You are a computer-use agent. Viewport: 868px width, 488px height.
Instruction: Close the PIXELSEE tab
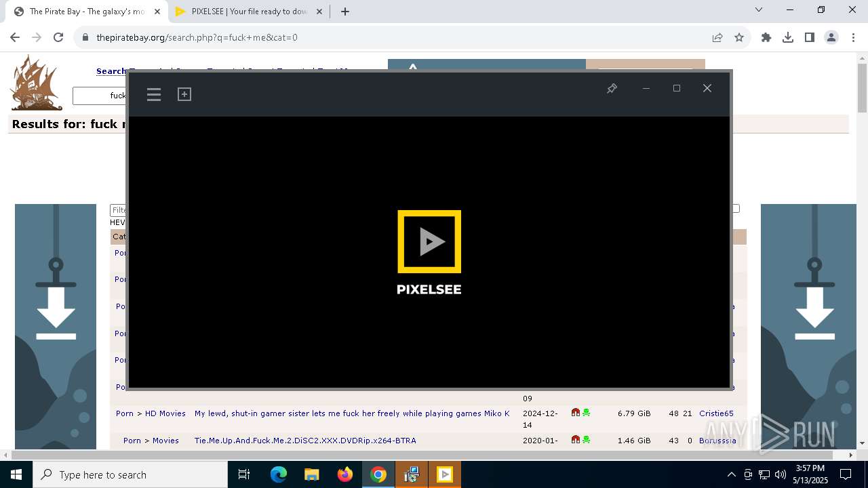click(319, 12)
